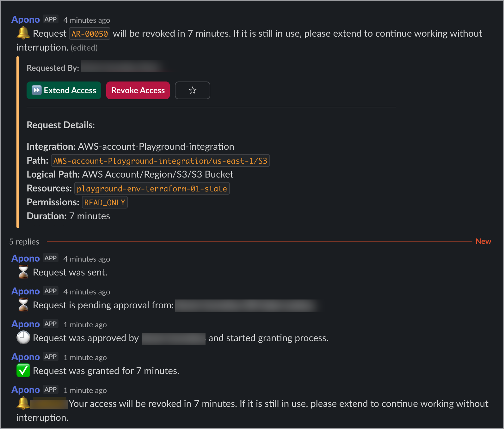
Task: Click the fast-forward icon on Extend Access
Action: (x=37, y=90)
